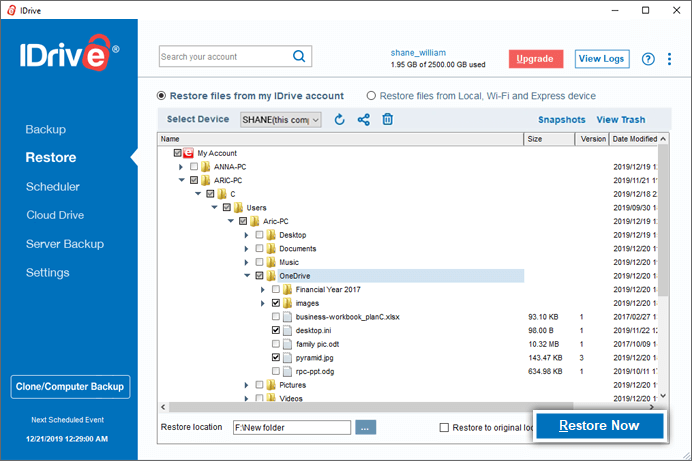This screenshot has width=692, height=461.
Task: Check the Desktop folder checkbox
Action: pyautogui.click(x=260, y=235)
